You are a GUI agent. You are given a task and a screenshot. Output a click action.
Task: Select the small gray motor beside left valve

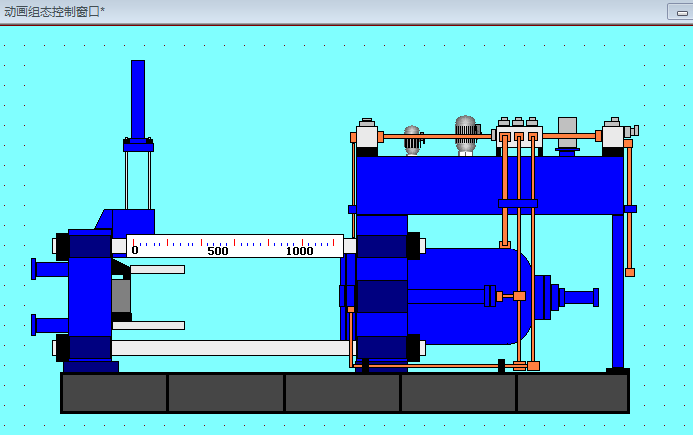tap(412, 139)
